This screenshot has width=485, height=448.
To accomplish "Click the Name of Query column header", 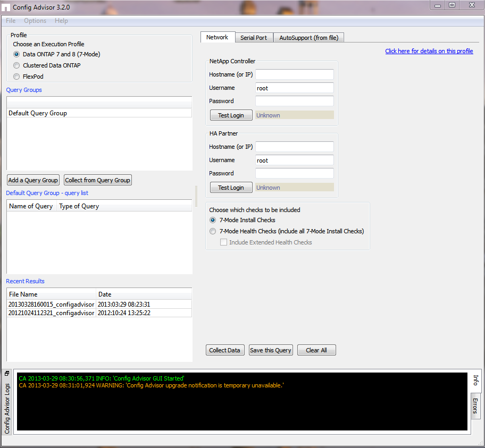I will (x=31, y=206).
